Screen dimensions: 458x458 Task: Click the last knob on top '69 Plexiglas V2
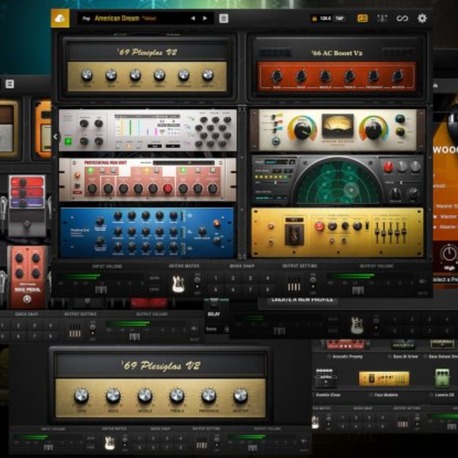[x=208, y=76]
